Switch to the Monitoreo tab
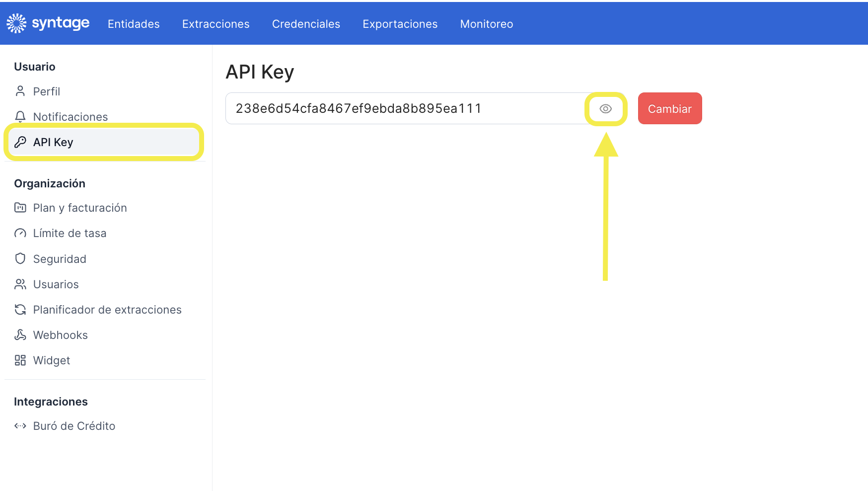This screenshot has height=491, width=868. 486,24
